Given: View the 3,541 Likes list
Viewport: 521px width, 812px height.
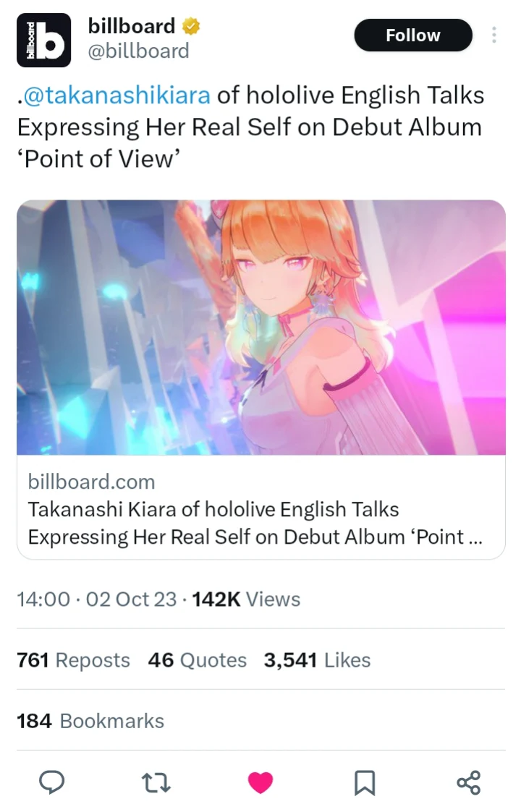Looking at the screenshot, I should coord(317,660).
